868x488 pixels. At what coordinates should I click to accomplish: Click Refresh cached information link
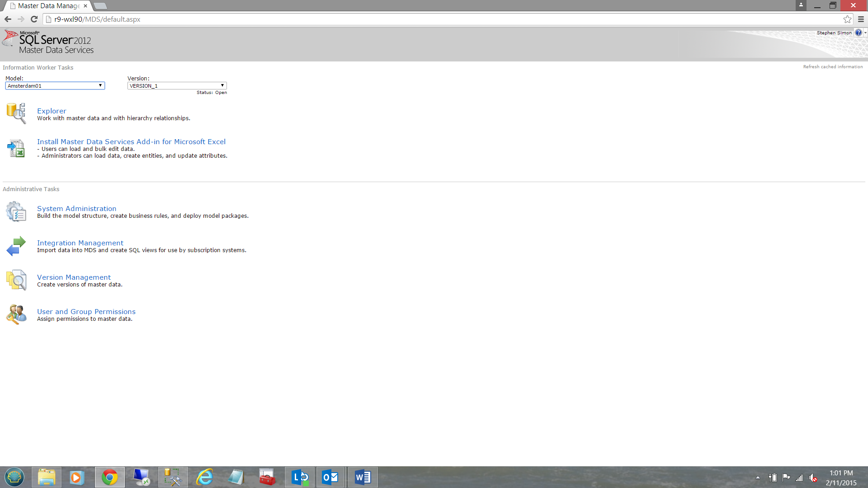[x=833, y=67]
